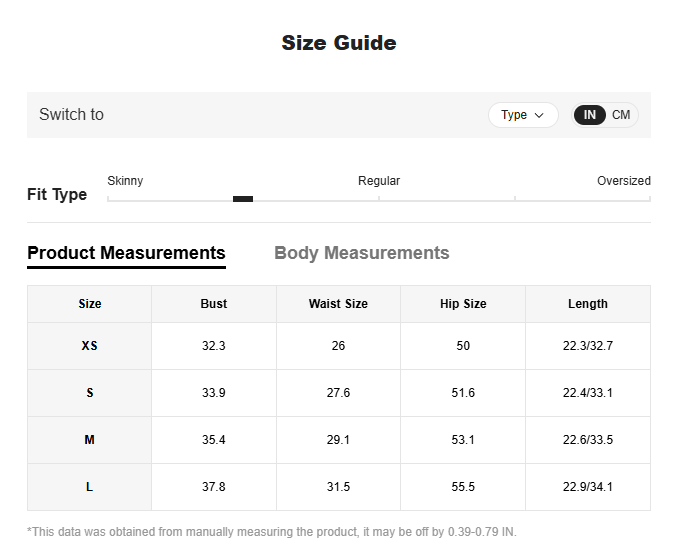Click the L waist value 31.5

338,487
